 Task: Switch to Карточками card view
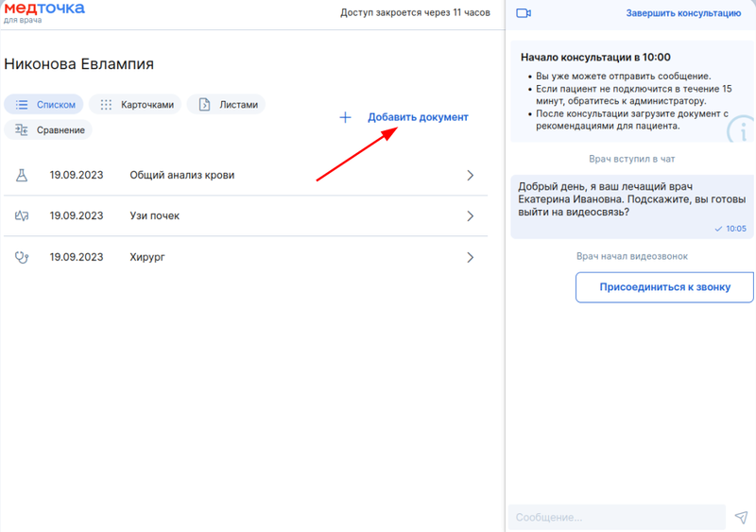click(135, 104)
